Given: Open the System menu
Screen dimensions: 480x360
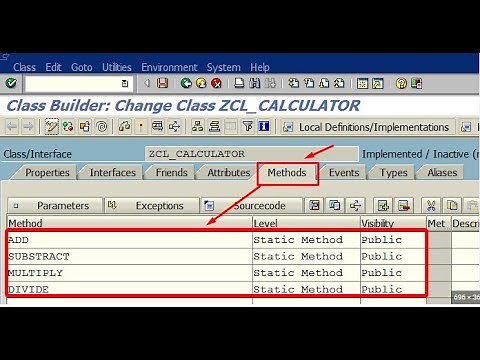Looking at the screenshot, I should (224, 67).
